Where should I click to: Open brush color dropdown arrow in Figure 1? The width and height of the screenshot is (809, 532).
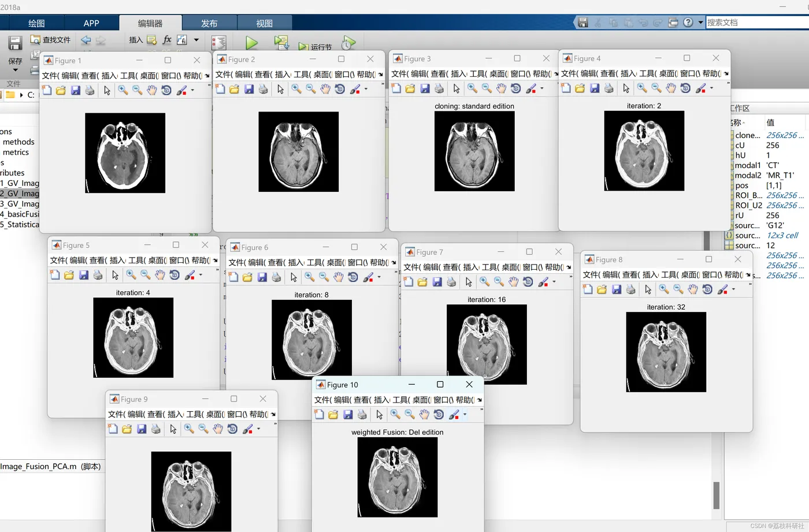[192, 90]
